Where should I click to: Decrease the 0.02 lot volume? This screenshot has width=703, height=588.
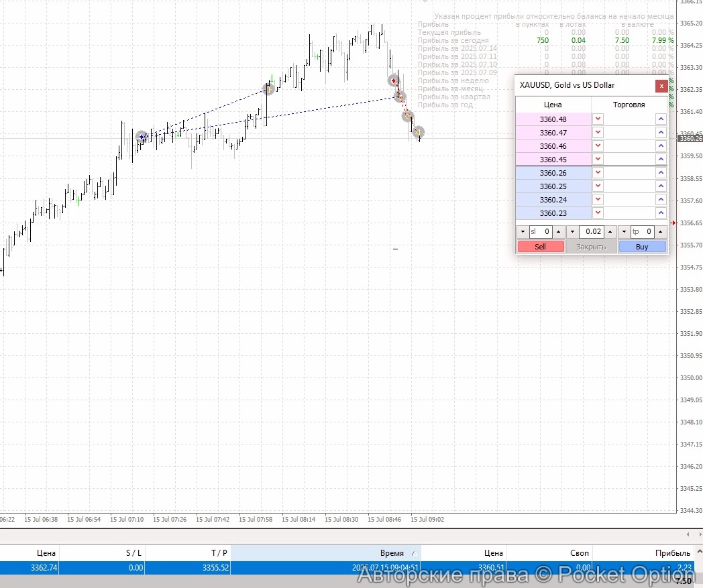(572, 232)
